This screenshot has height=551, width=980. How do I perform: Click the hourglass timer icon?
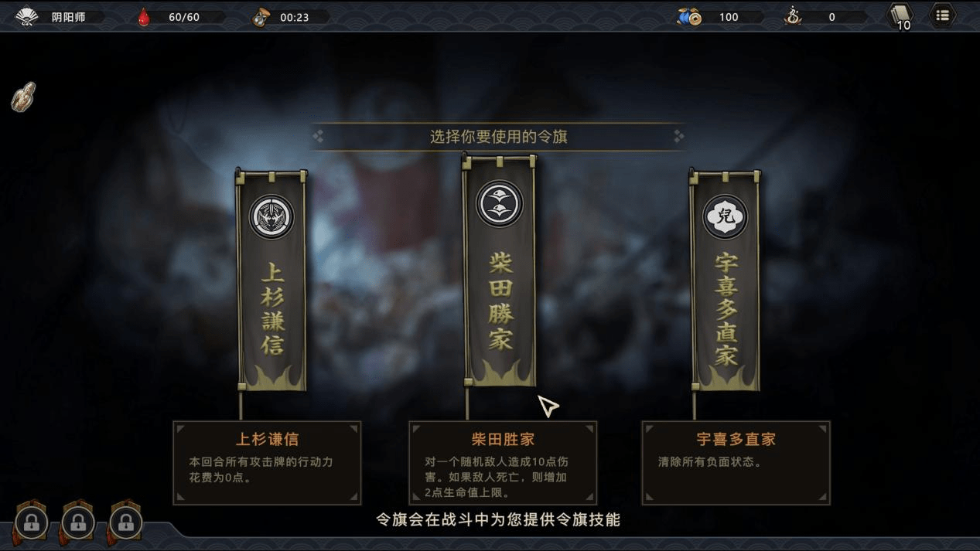click(x=261, y=17)
